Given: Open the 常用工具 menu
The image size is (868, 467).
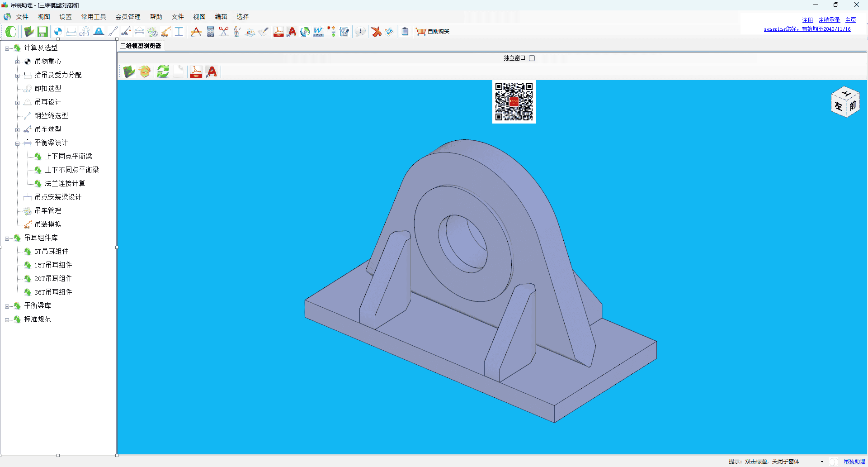Looking at the screenshot, I should coord(94,17).
